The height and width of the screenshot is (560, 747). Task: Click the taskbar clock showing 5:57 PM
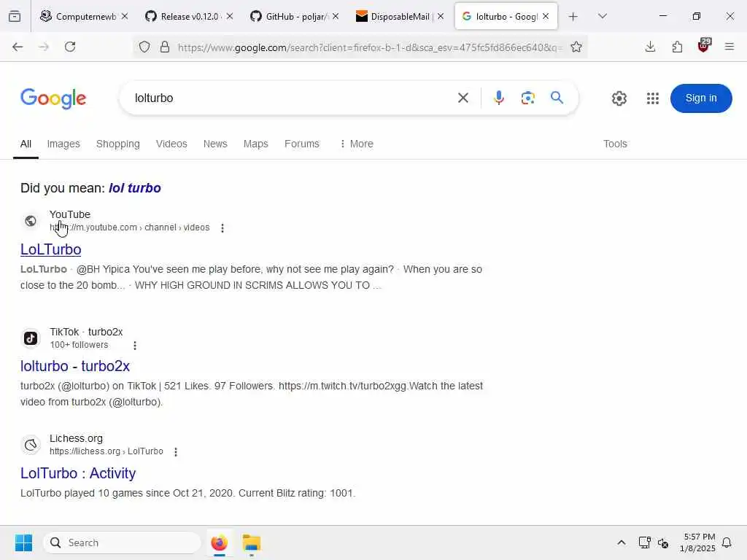[x=697, y=542]
